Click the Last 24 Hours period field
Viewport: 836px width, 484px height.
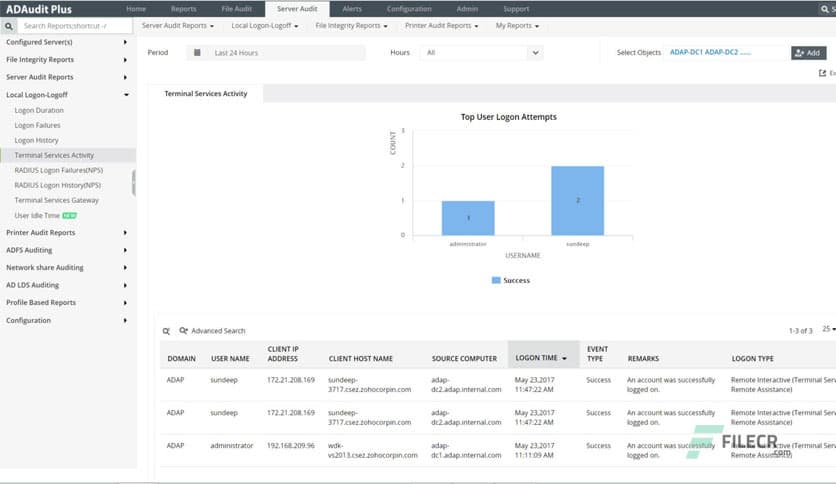click(x=276, y=52)
